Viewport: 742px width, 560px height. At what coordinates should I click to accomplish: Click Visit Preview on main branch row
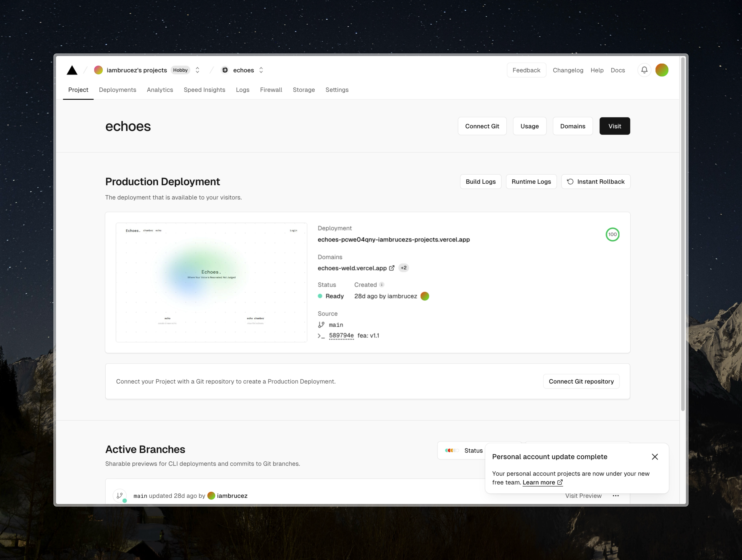[x=583, y=496]
